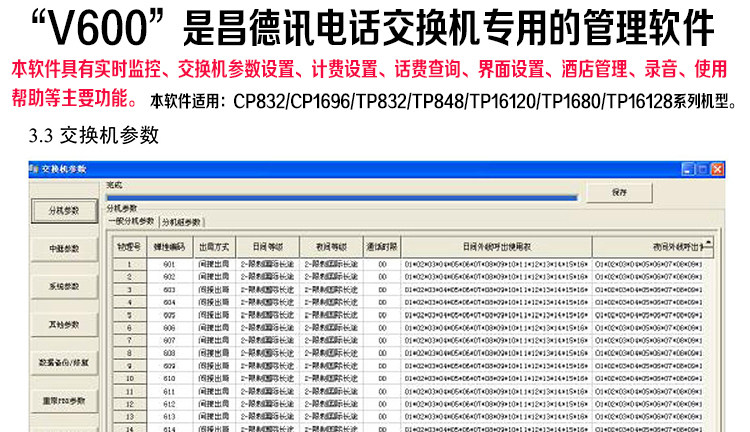Select row header number 1
750x432 pixels.
click(129, 264)
